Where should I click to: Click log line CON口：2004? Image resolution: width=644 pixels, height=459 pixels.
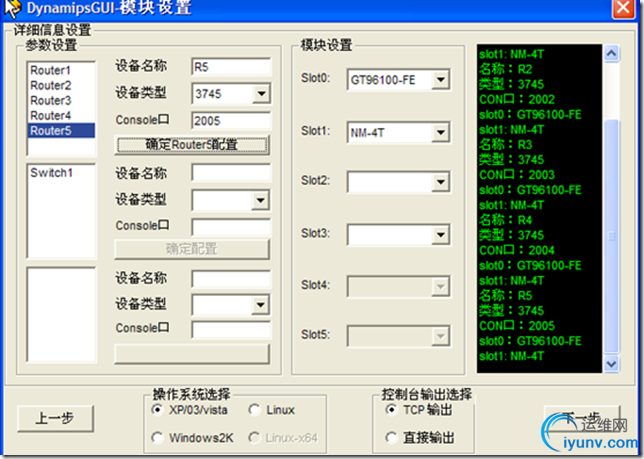click(517, 250)
